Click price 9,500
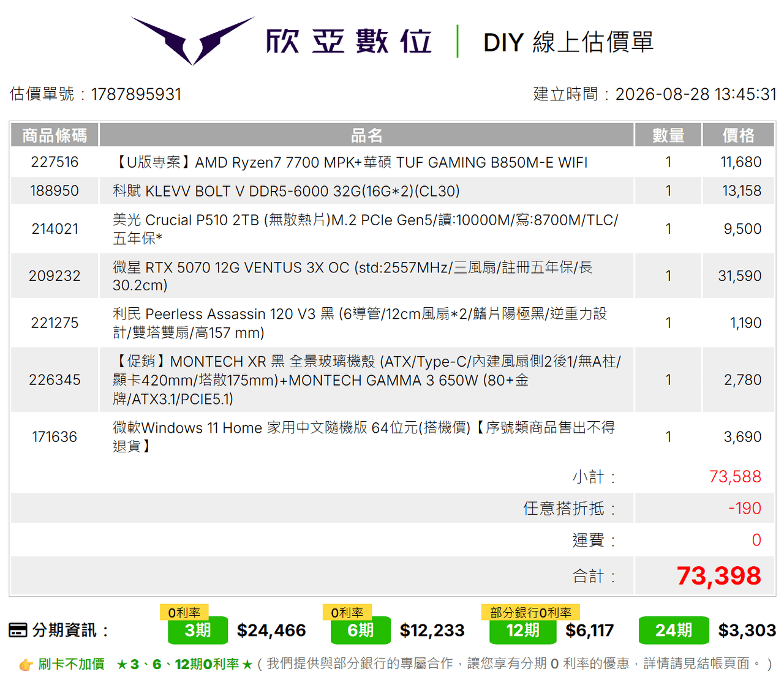The height and width of the screenshot is (688, 784). click(x=743, y=229)
